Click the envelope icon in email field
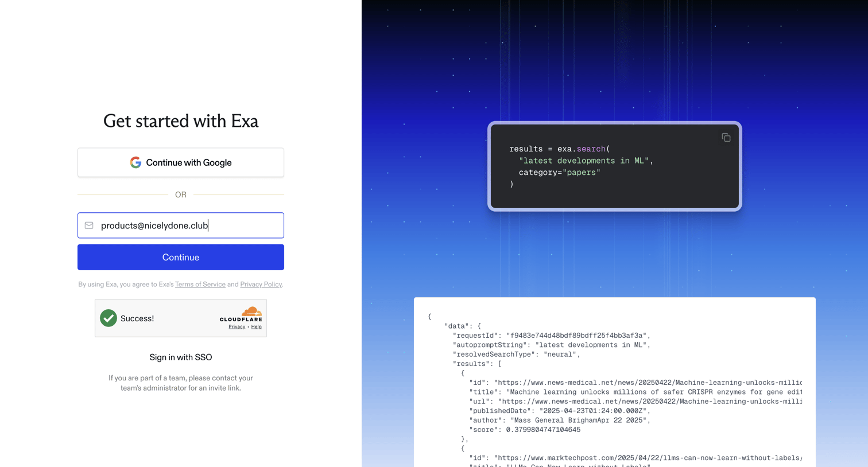 pos(89,225)
